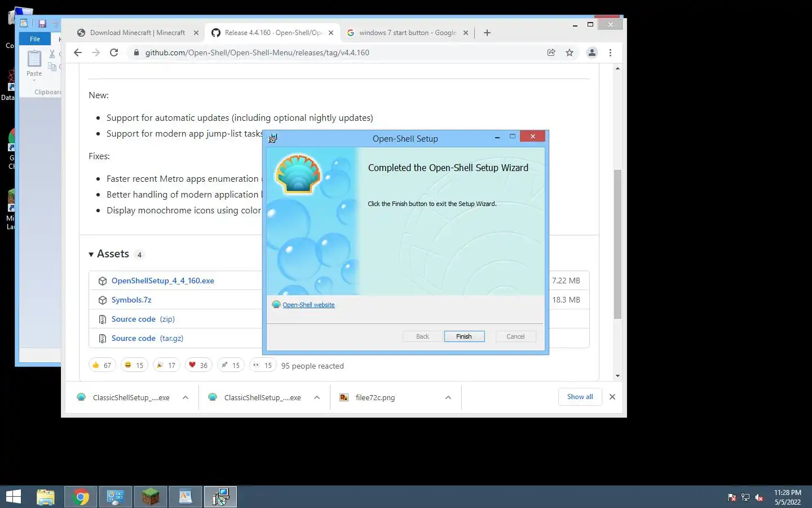Image resolution: width=812 pixels, height=508 pixels.
Task: Close the Download Minecraft tab
Action: pyautogui.click(x=196, y=33)
